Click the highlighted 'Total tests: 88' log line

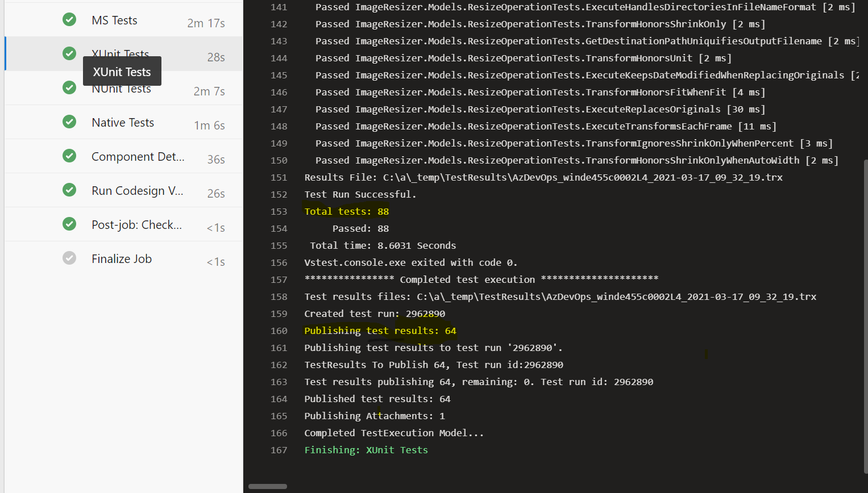(346, 211)
